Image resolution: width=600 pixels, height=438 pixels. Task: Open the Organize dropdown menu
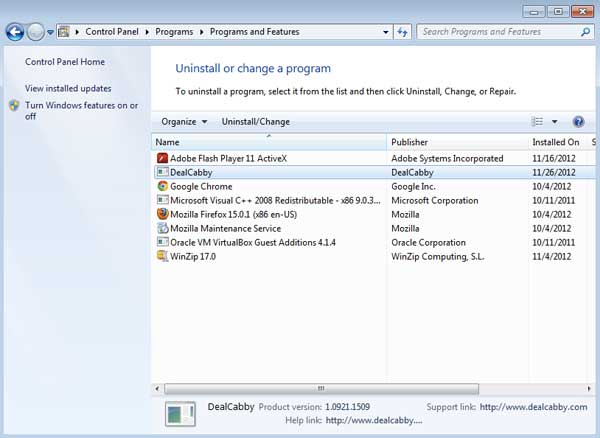point(184,122)
